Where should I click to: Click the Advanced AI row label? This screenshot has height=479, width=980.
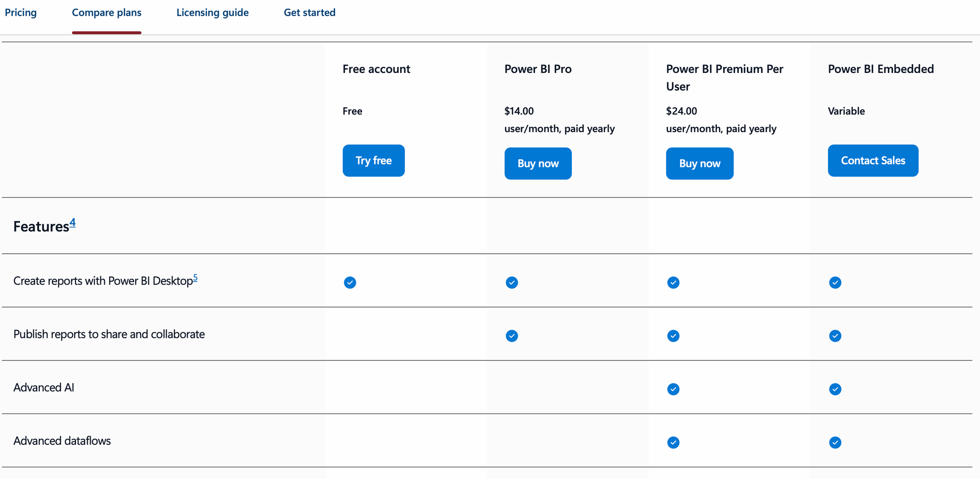(44, 388)
